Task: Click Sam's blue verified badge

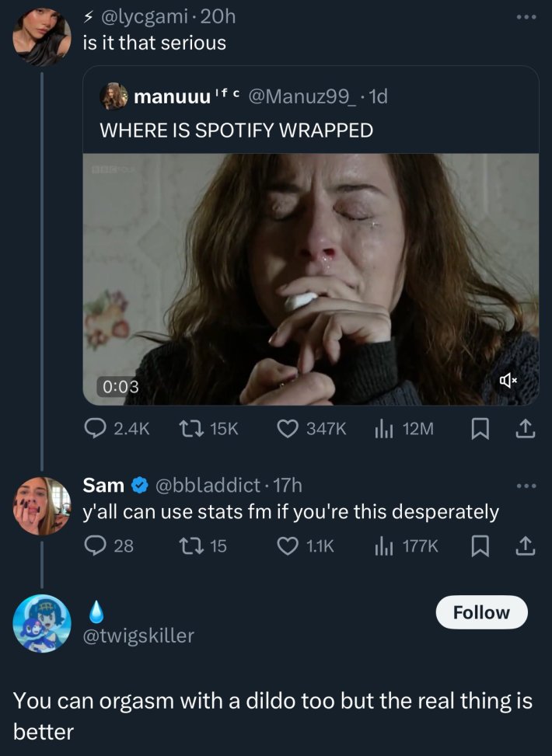Action: [138, 486]
